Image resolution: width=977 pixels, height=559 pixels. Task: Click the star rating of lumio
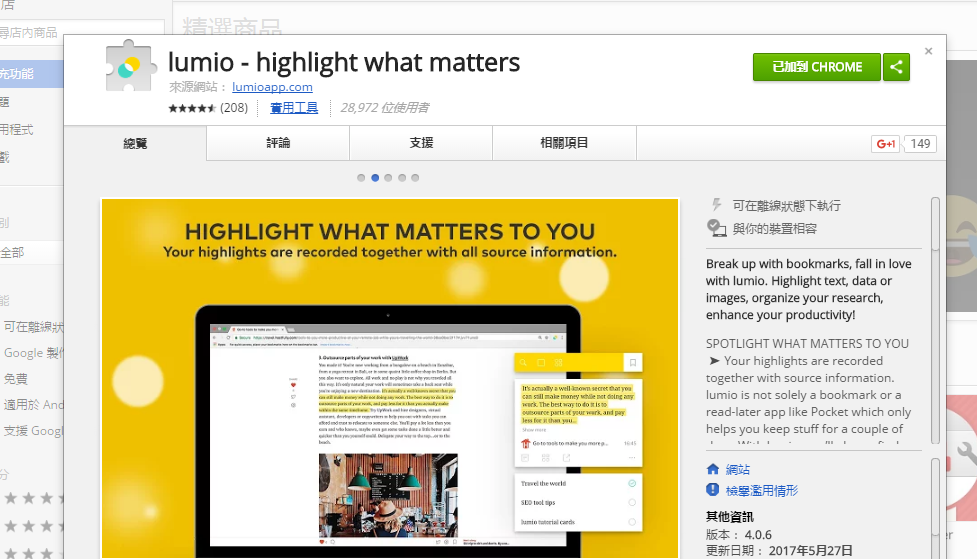(192, 108)
